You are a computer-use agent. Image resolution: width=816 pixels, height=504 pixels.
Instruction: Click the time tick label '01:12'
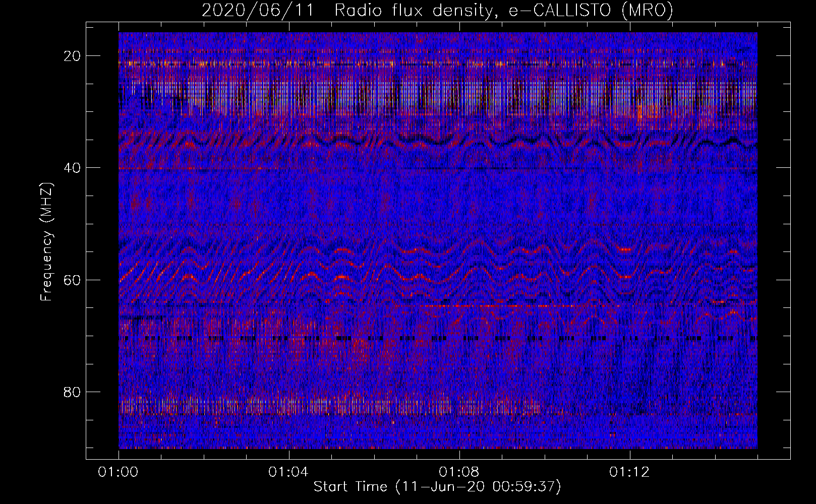click(x=629, y=472)
